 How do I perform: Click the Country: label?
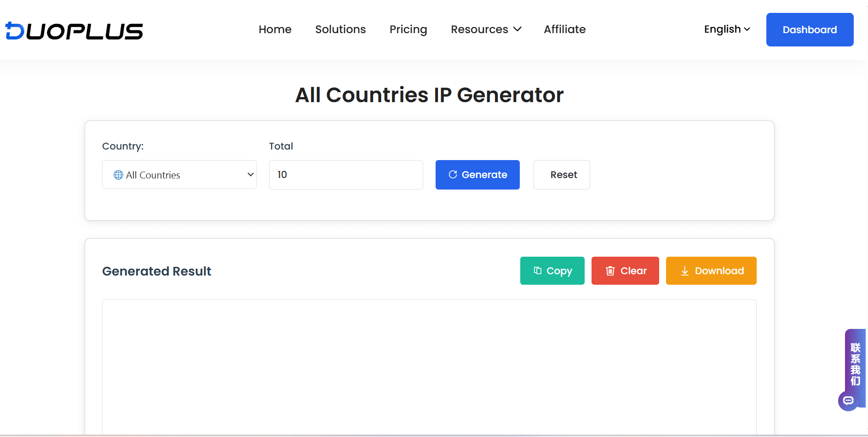click(123, 146)
